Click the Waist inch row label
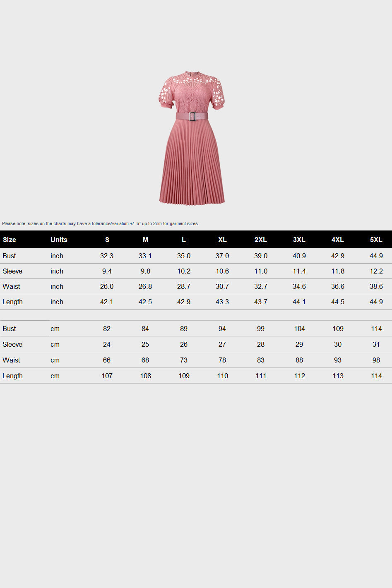 click(x=11, y=286)
